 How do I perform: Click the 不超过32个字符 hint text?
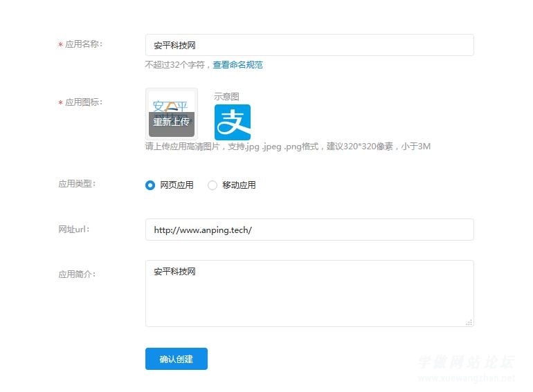point(175,64)
